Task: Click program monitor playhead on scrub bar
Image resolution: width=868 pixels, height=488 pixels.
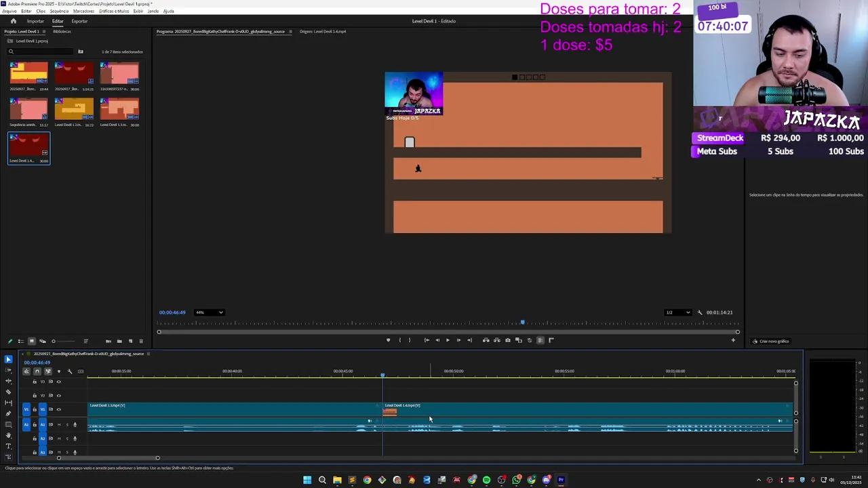Action: click(x=522, y=323)
